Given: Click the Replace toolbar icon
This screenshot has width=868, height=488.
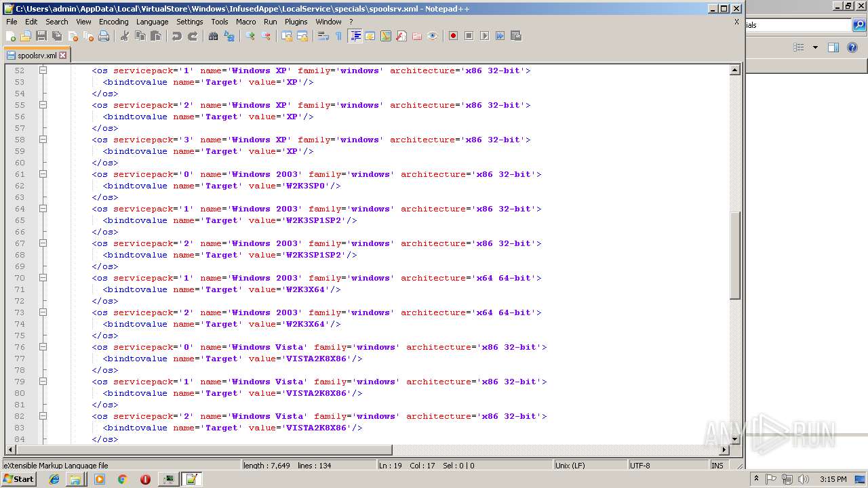Looking at the screenshot, I should (x=229, y=36).
